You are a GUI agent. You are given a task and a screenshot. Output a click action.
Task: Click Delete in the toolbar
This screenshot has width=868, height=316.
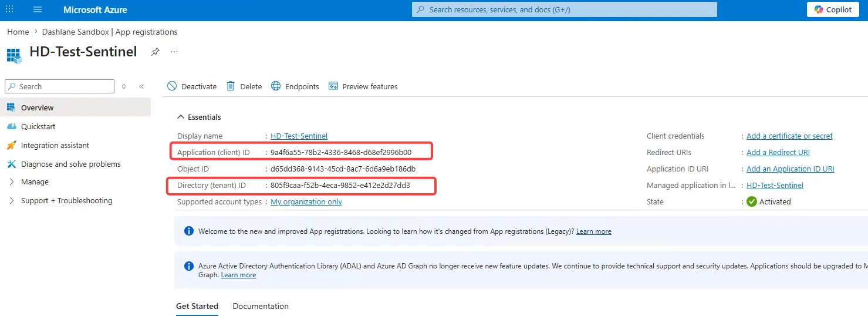click(x=244, y=86)
